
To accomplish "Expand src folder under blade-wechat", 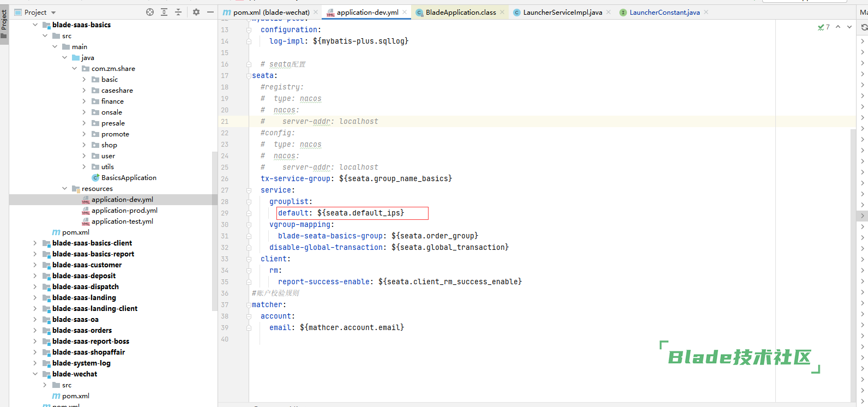I will [45, 385].
